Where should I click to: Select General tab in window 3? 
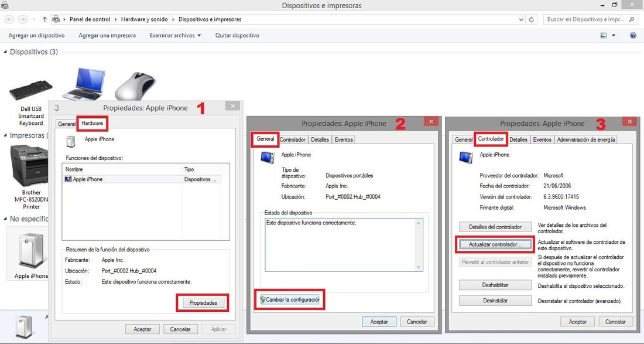tap(464, 139)
